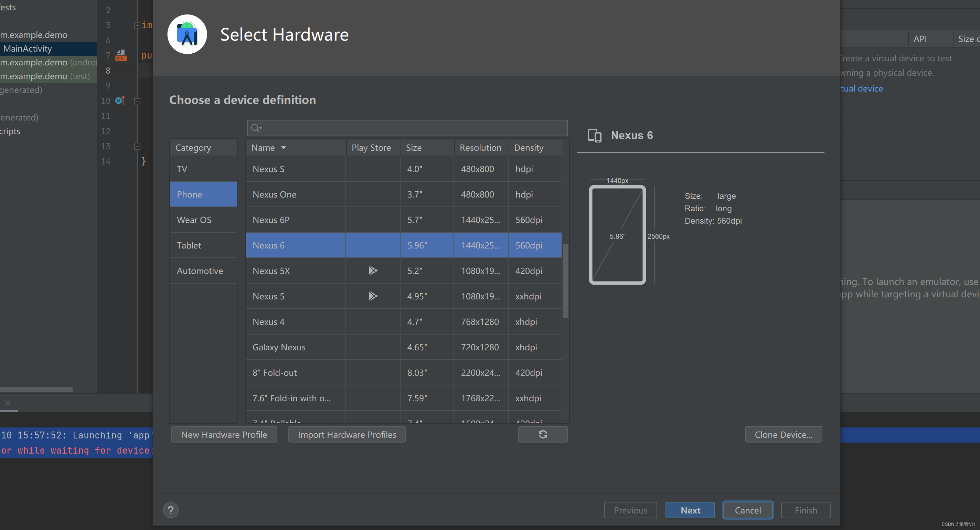980x530 pixels.
Task: Click the Nexus 6 device preview icon
Action: point(594,136)
